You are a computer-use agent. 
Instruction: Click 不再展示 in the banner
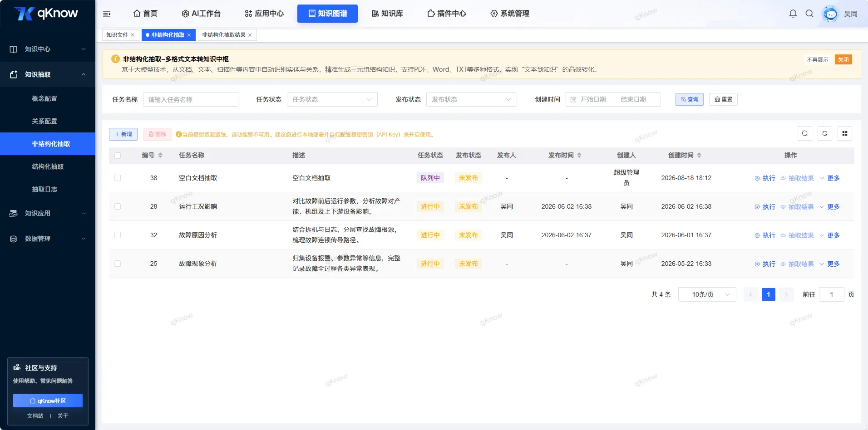tap(817, 59)
